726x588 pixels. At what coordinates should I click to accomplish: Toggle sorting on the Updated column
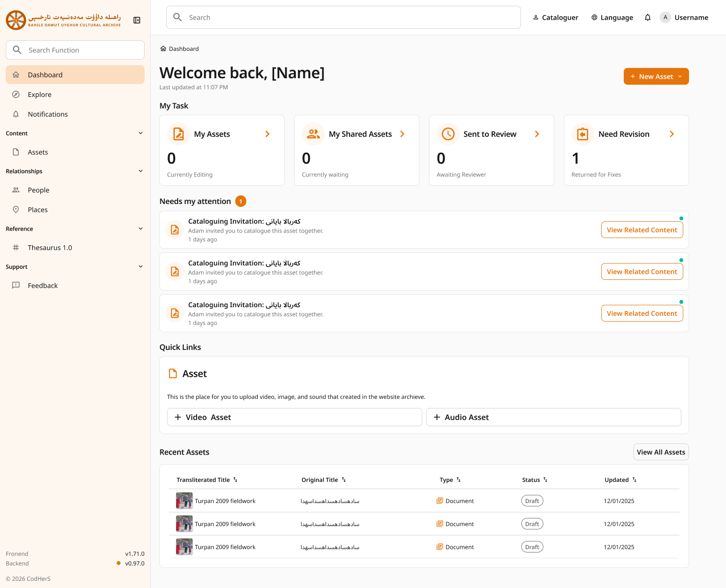(634, 480)
